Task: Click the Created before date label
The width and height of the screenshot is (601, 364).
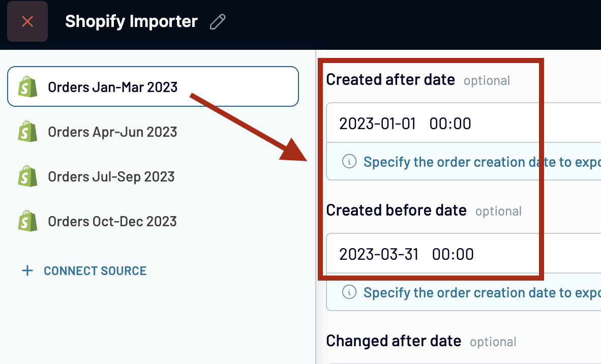Action: (396, 210)
